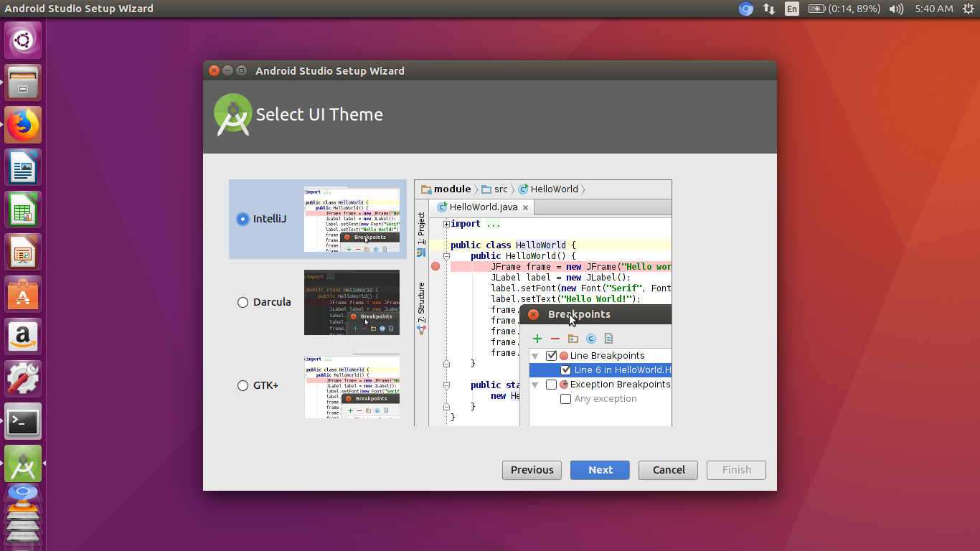Proceed with the Next button

[600, 470]
